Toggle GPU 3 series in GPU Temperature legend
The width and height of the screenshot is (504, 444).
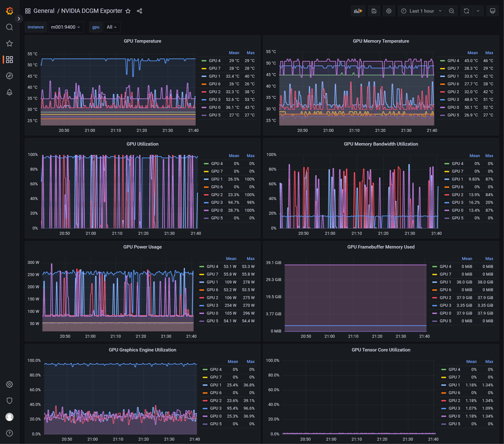214,100
